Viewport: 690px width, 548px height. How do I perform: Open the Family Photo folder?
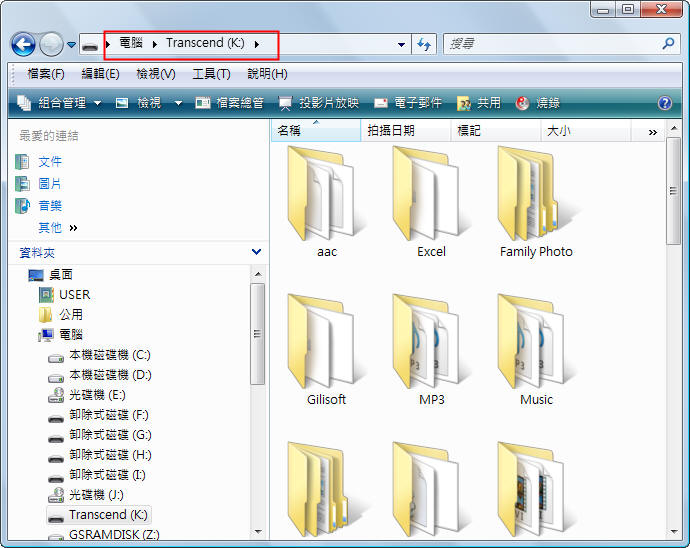[x=536, y=202]
